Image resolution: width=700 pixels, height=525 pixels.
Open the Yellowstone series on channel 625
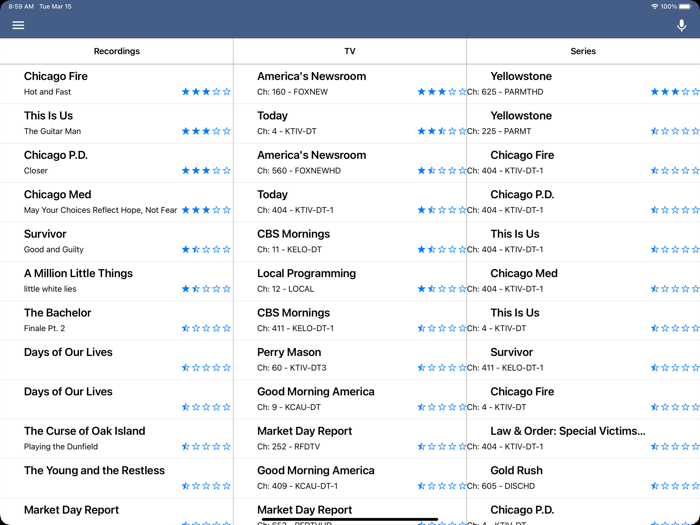[x=583, y=84]
